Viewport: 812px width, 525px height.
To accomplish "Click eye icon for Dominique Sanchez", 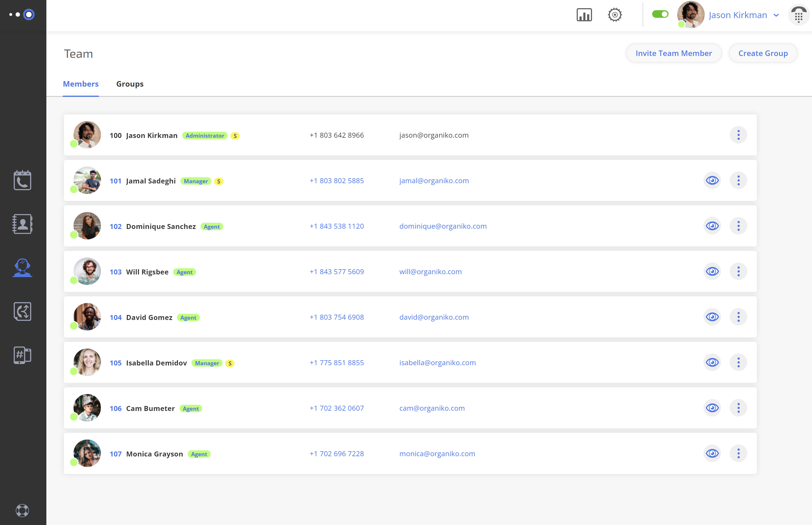I will 712,226.
